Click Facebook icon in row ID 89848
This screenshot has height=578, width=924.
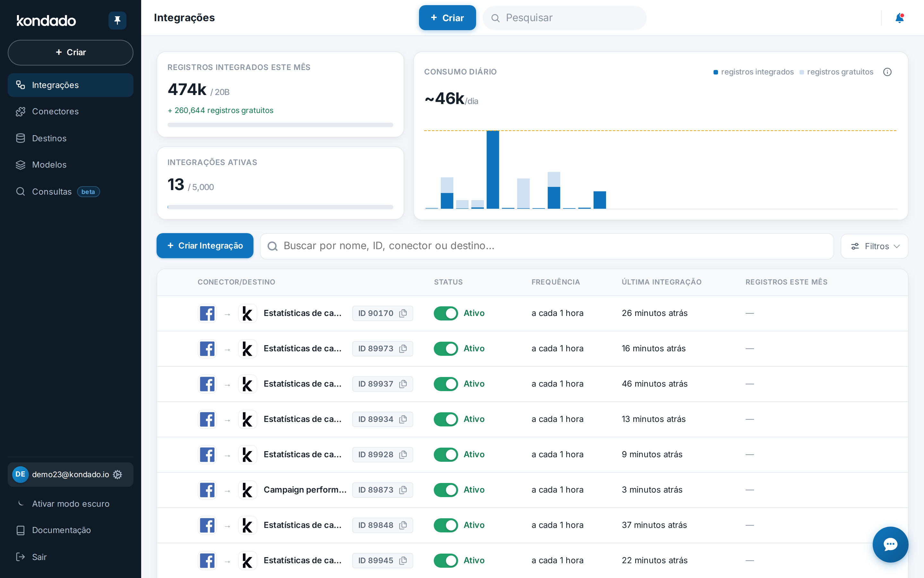pos(207,525)
